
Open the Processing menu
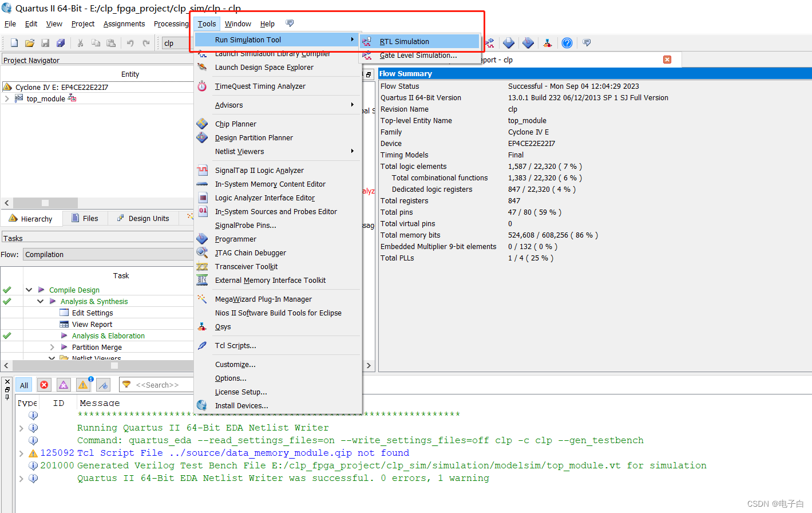pos(171,23)
